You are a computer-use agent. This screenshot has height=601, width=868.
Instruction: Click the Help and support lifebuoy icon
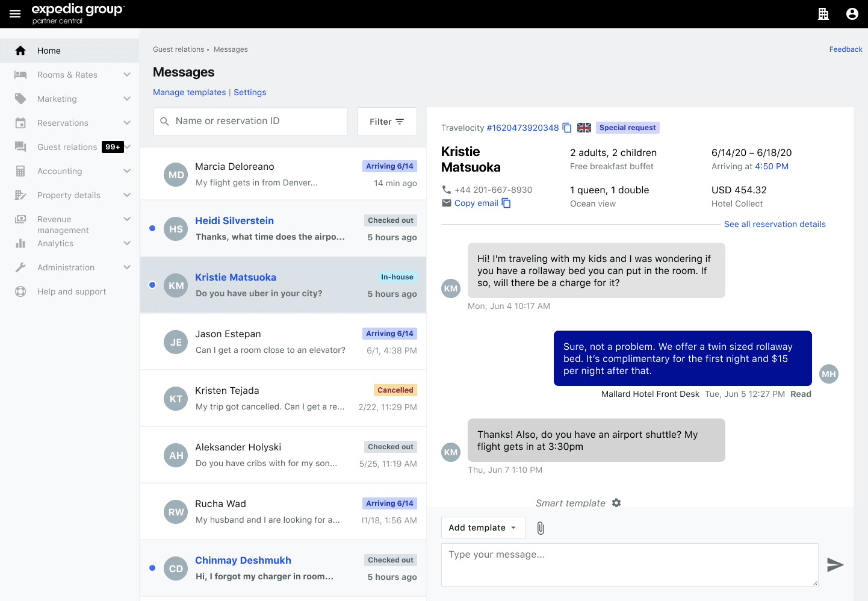click(x=20, y=291)
